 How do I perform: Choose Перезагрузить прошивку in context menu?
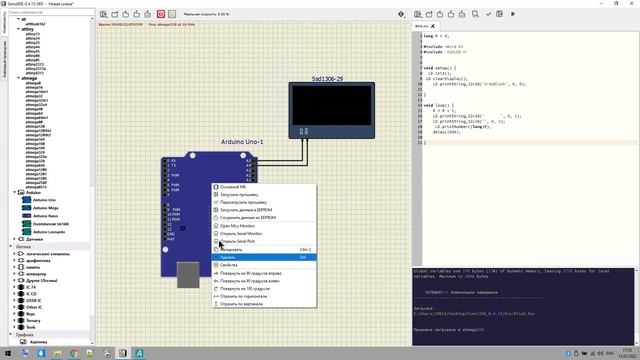[264, 202]
